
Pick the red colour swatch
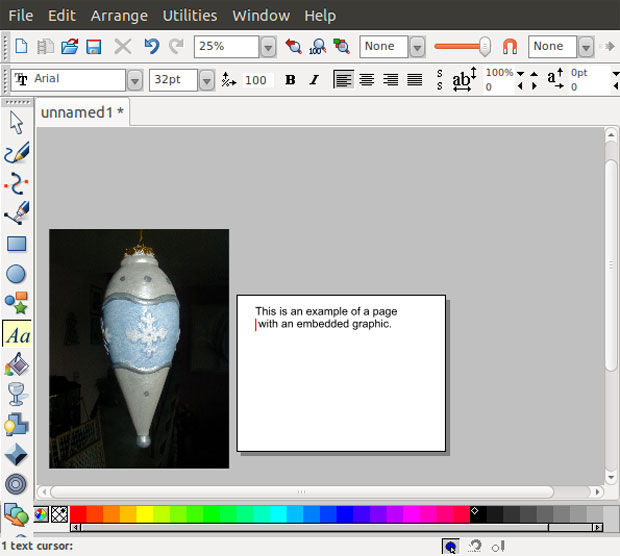tap(78, 514)
